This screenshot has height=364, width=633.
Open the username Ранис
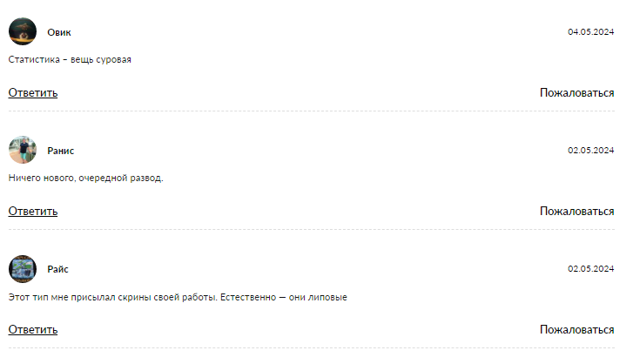pos(61,151)
